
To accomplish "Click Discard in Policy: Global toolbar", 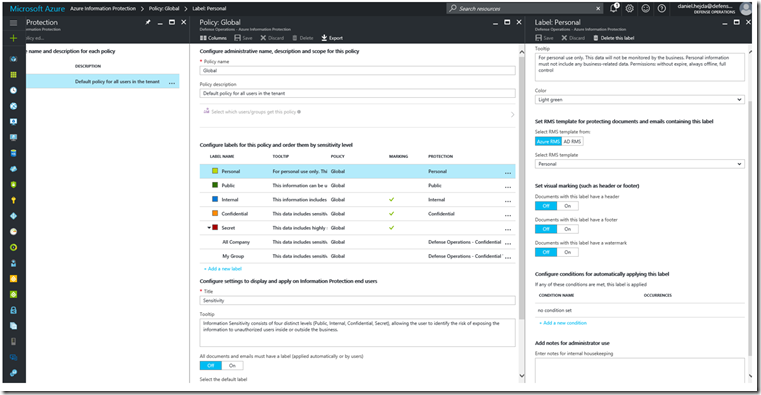I will point(272,38).
